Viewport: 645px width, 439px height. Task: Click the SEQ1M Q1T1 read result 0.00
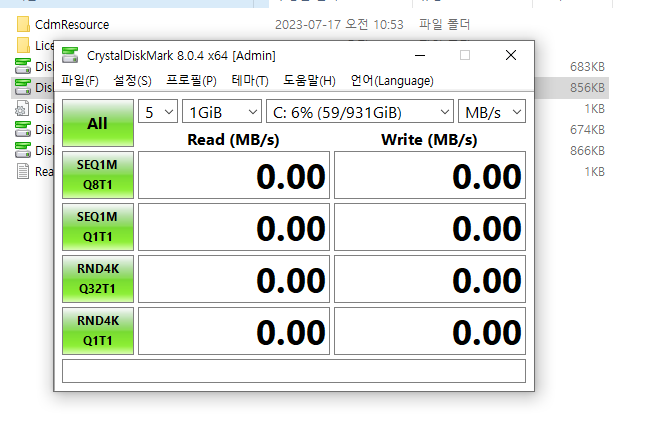tap(234, 227)
